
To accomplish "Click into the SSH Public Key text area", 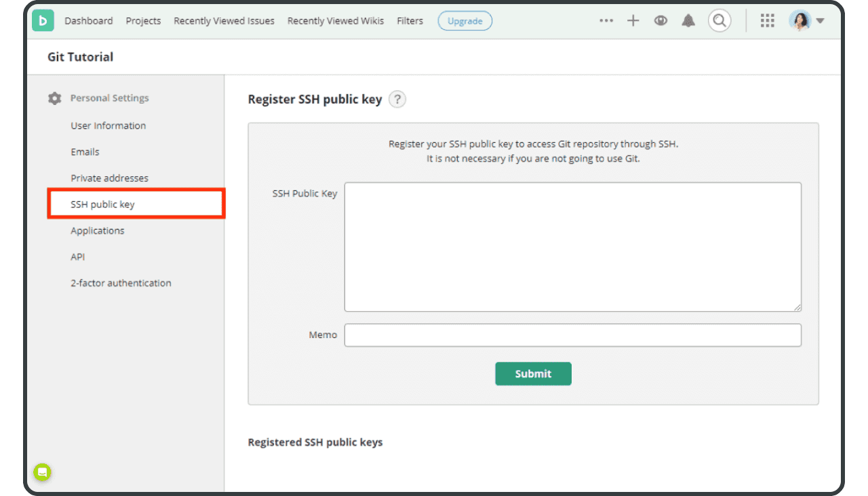I will [572, 247].
